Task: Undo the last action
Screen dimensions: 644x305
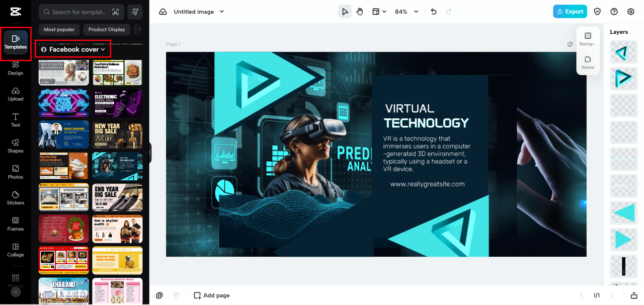Action: pyautogui.click(x=434, y=12)
